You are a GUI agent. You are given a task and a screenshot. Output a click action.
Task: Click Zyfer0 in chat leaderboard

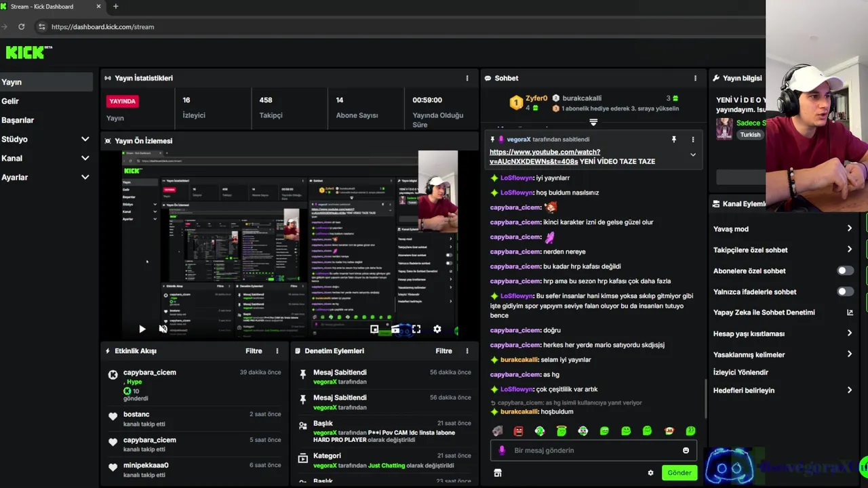click(536, 98)
